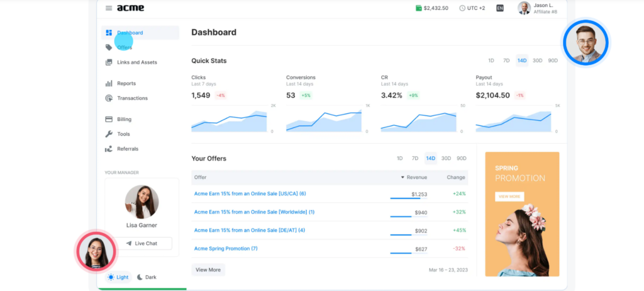Viewport: 644px width, 291px height.
Task: Click the Tools wrench icon
Action: (x=109, y=134)
